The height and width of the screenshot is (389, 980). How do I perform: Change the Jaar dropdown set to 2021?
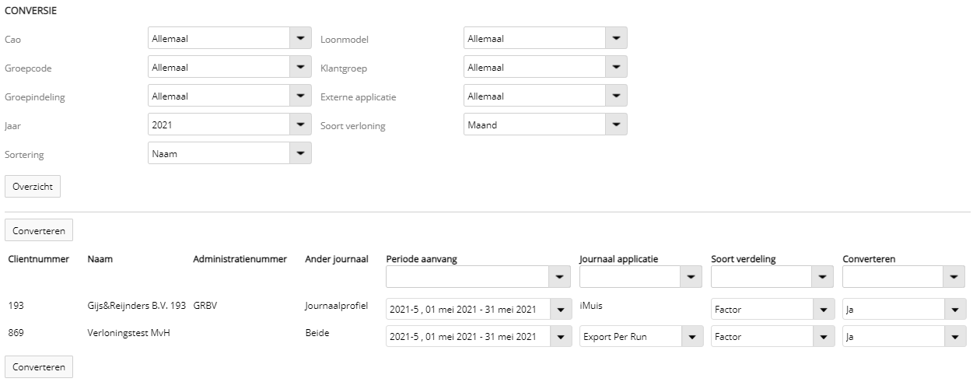point(229,124)
